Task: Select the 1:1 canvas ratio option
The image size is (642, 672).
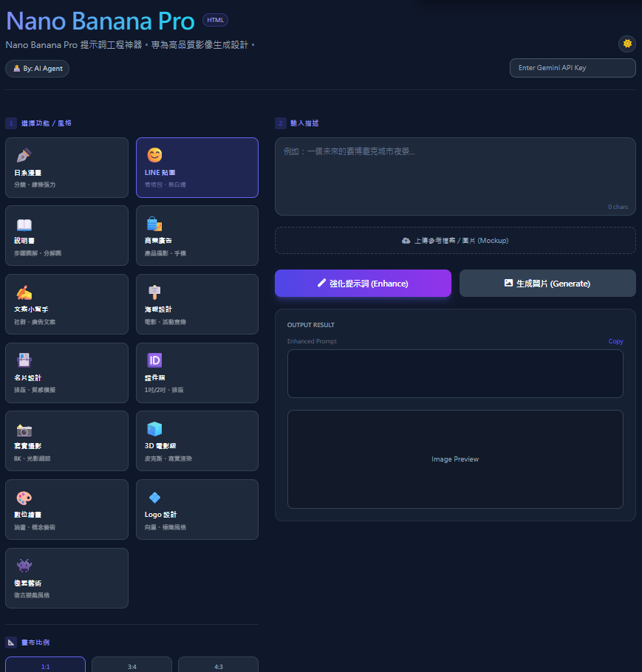Action: pyautogui.click(x=46, y=665)
